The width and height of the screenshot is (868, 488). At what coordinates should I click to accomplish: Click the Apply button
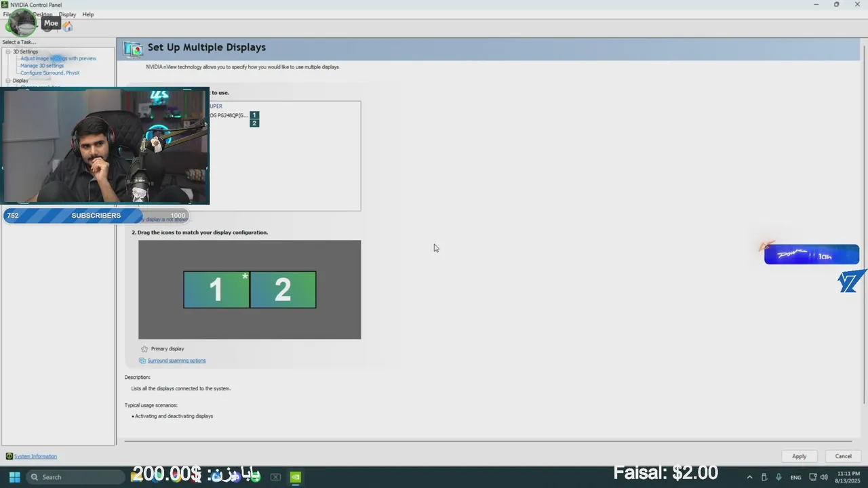tap(799, 456)
